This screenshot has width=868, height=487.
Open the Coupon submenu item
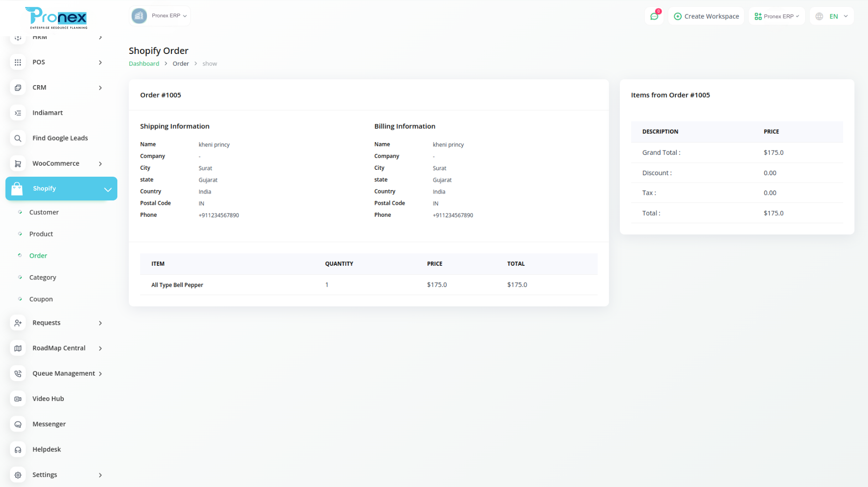(41, 299)
